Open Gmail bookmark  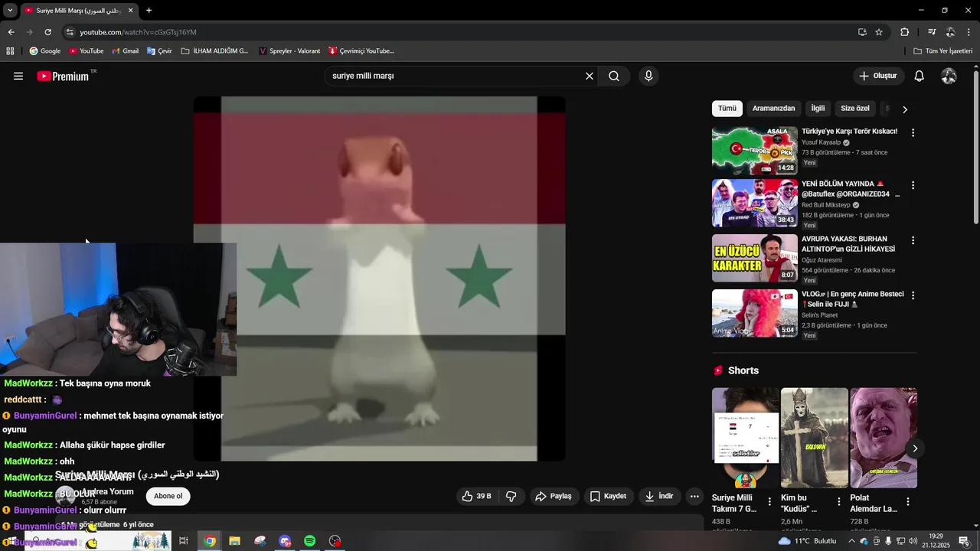[x=125, y=51]
